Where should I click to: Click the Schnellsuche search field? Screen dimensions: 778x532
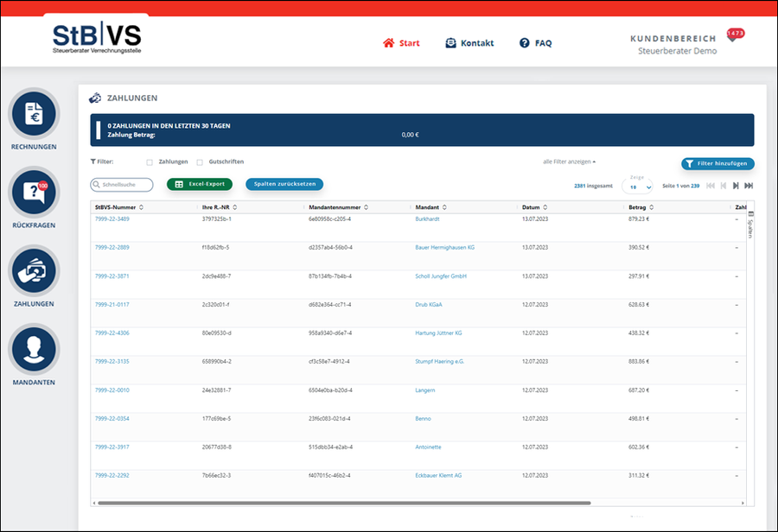coord(123,185)
